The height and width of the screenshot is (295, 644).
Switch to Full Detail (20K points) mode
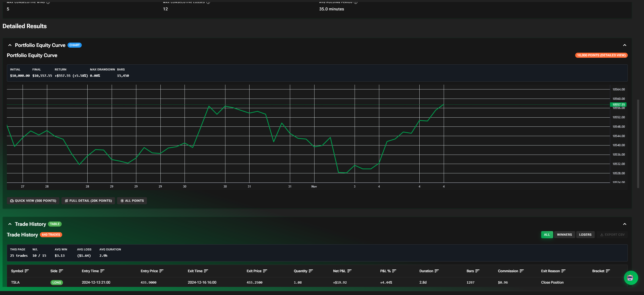click(x=88, y=200)
